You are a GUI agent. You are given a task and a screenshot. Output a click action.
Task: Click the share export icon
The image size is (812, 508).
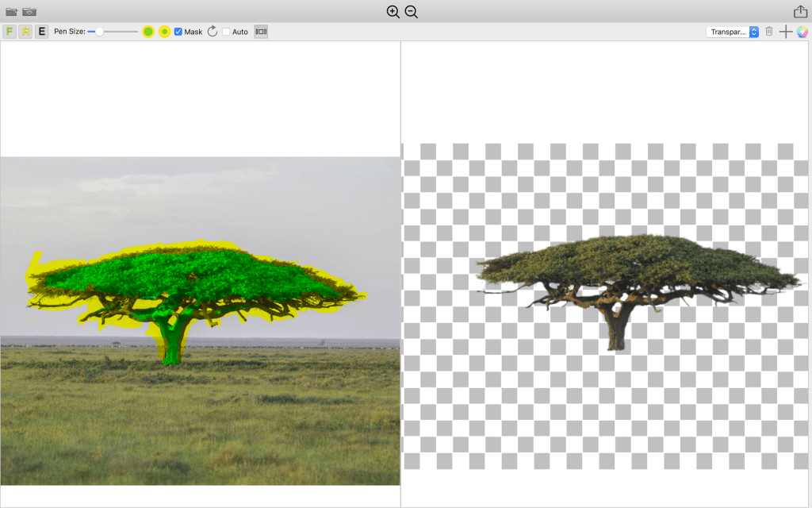coord(800,12)
